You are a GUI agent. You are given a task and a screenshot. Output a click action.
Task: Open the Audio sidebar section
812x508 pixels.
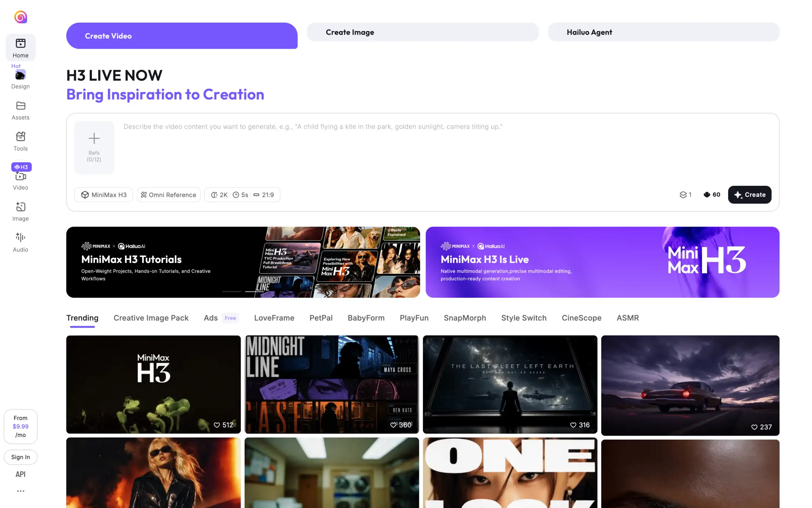[x=21, y=243]
